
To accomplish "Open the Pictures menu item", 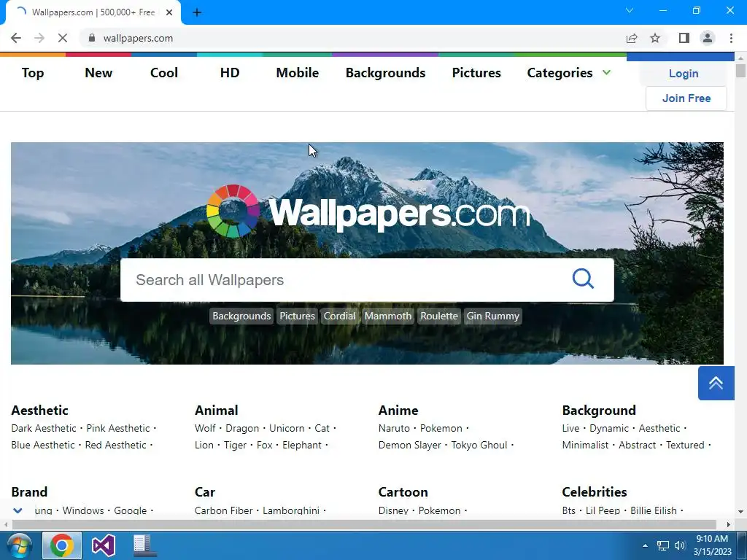I will click(476, 73).
